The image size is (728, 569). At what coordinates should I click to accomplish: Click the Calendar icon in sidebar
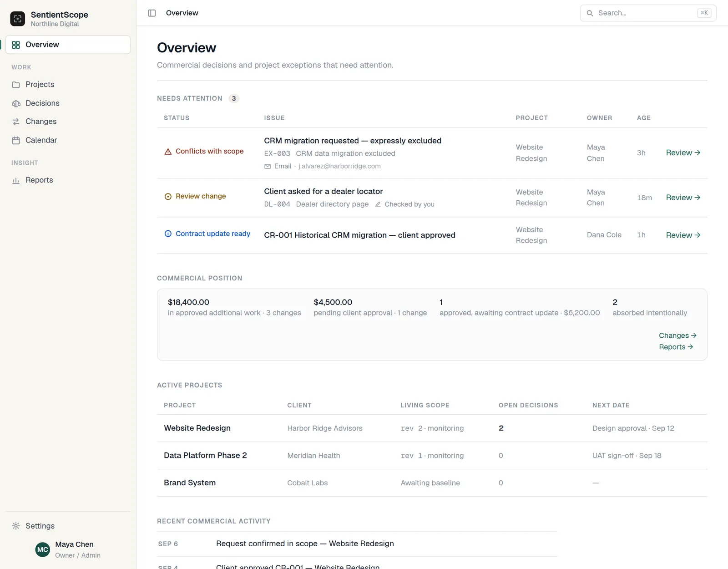pyautogui.click(x=16, y=140)
